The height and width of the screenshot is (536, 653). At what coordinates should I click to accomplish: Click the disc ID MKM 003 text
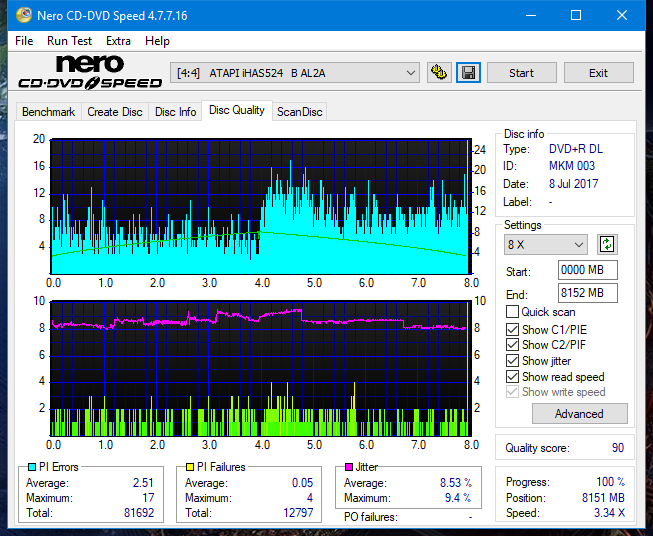point(572,166)
